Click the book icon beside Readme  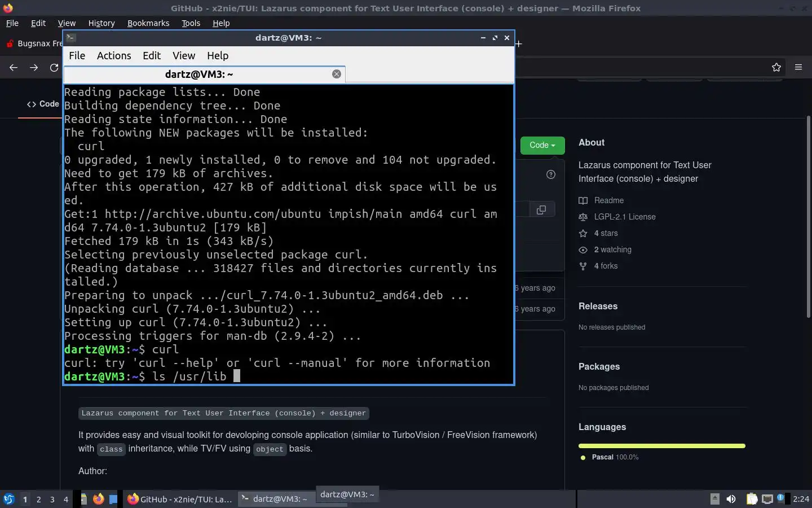tap(583, 200)
